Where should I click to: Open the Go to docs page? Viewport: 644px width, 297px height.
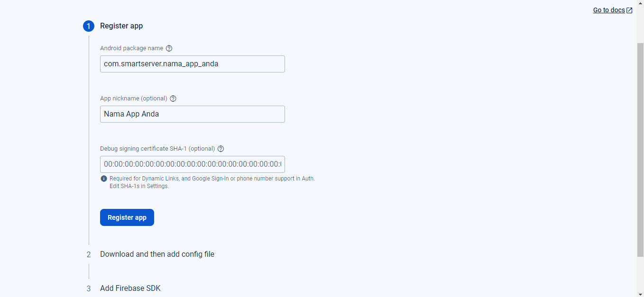pos(608,9)
